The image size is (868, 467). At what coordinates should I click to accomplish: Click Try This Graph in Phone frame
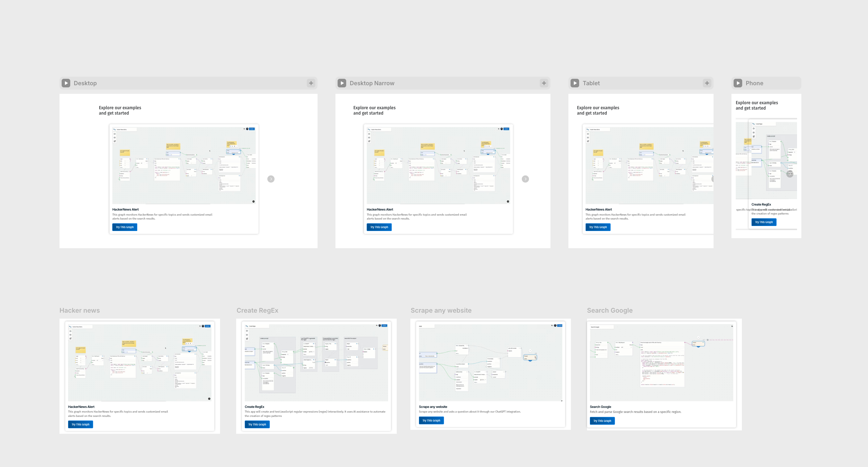[764, 222]
